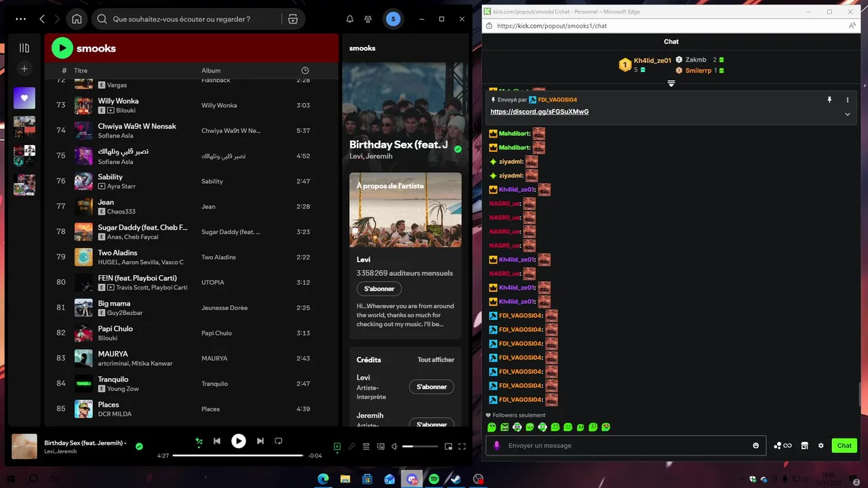Viewport: 868px width, 488px height.
Task: Open the Discord invite link in pinned message
Action: [539, 112]
